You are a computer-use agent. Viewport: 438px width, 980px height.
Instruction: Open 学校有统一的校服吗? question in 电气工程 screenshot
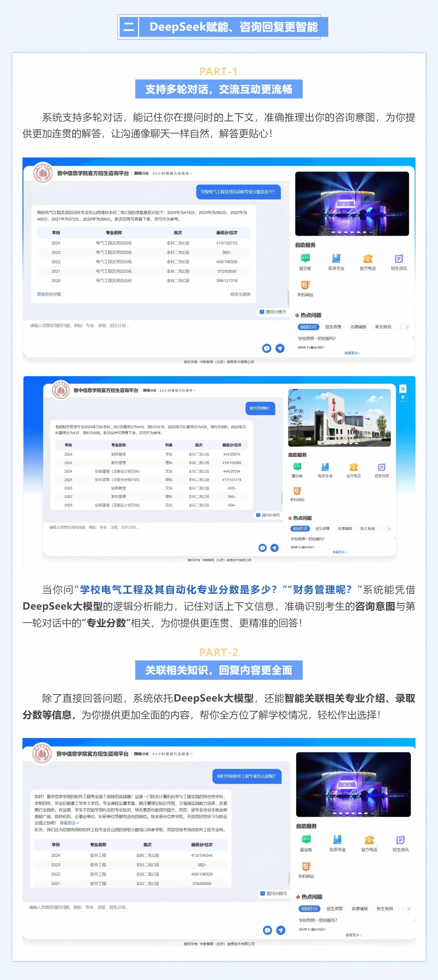(317, 339)
